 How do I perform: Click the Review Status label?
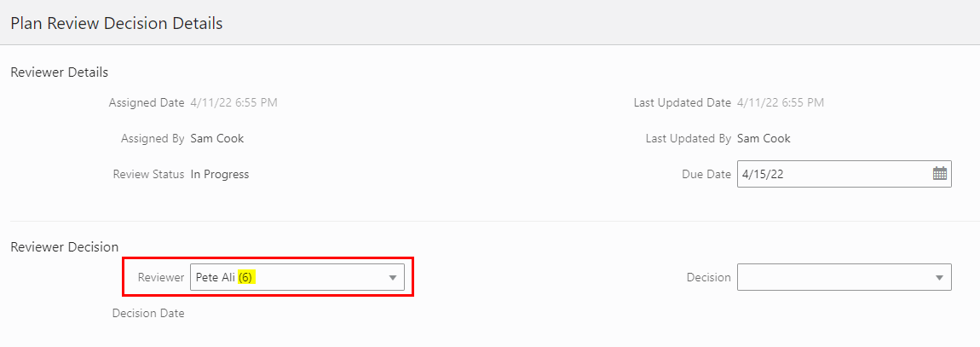click(148, 174)
